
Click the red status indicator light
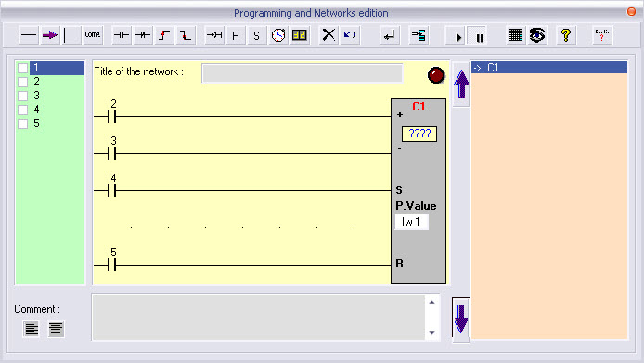[x=436, y=75]
